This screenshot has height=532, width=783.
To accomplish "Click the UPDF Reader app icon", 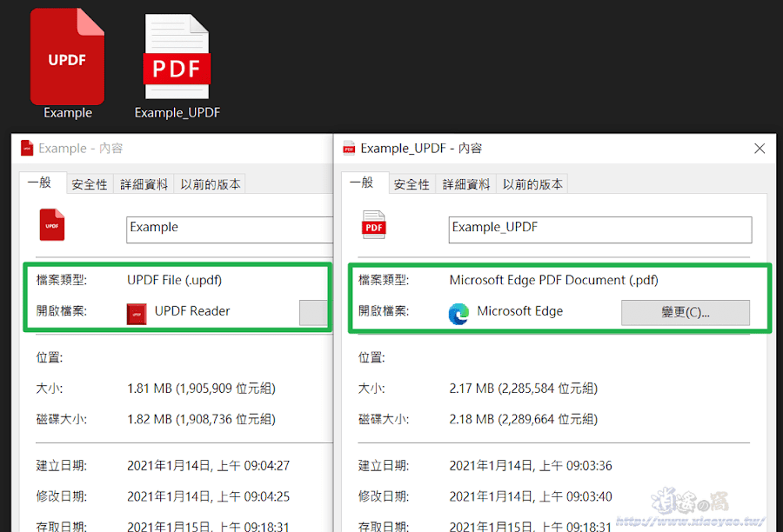I will coord(137,314).
